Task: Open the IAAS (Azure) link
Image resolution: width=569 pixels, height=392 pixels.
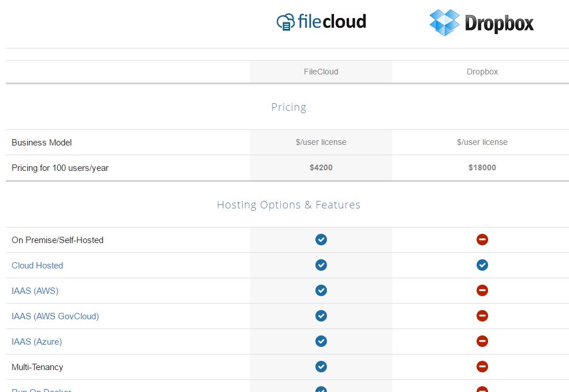Action: 36,342
